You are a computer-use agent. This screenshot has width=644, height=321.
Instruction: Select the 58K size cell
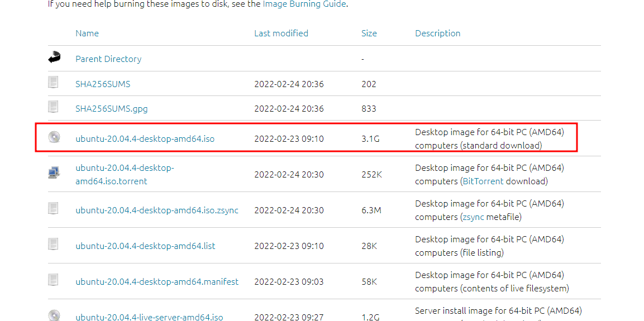coord(369,281)
